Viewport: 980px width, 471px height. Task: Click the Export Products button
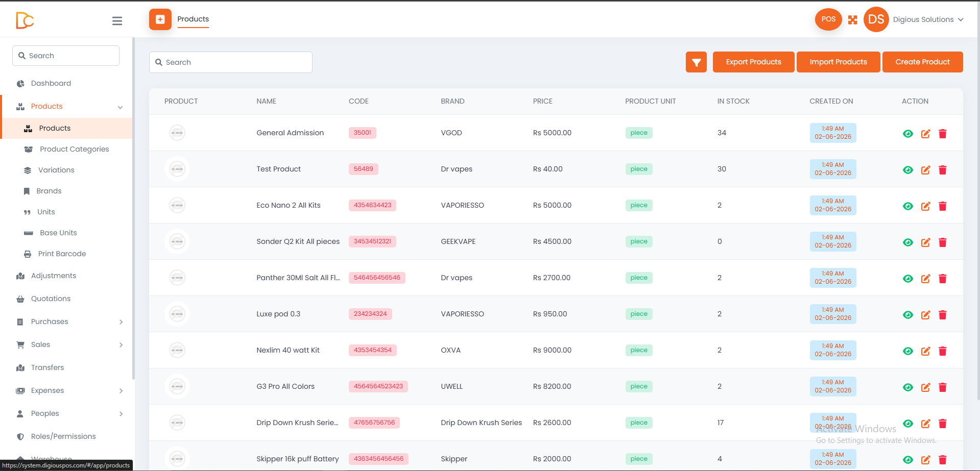pyautogui.click(x=753, y=62)
